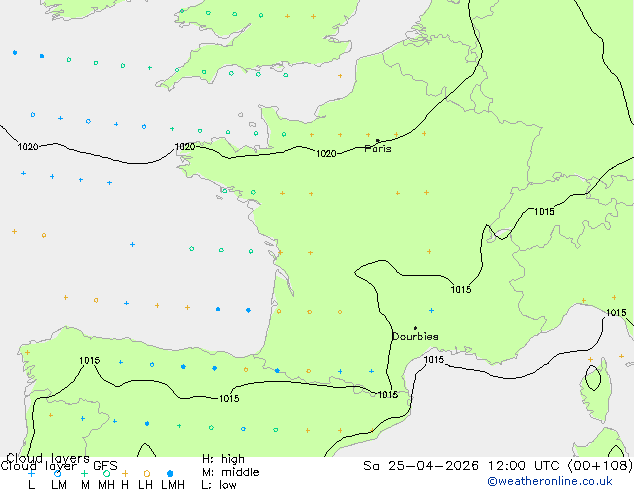Open the weatheronline.co.uk copyright link
Image resolution: width=634 pixels, height=490 pixels.
coord(550,481)
